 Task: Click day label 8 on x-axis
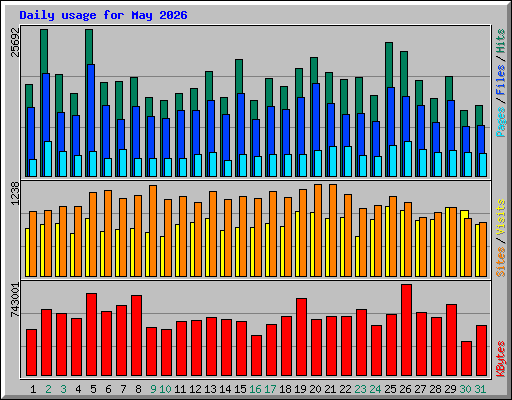coord(138,389)
